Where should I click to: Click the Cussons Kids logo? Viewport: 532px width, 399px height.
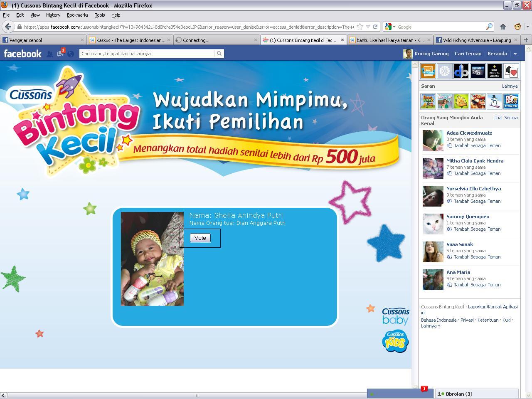point(395,341)
